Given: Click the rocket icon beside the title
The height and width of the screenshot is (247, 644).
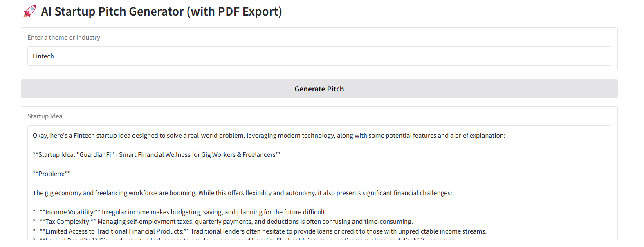Looking at the screenshot, I should tap(30, 11).
